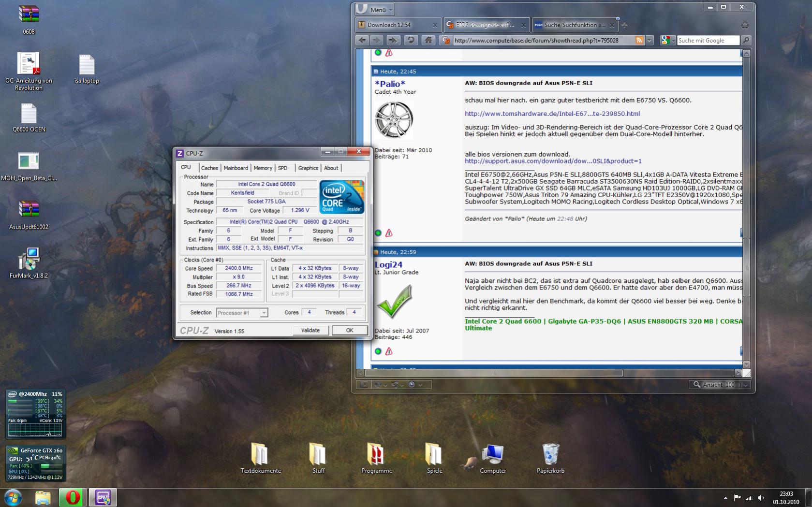Launch the FurMark_v1.8.2 installer icon

click(x=29, y=263)
